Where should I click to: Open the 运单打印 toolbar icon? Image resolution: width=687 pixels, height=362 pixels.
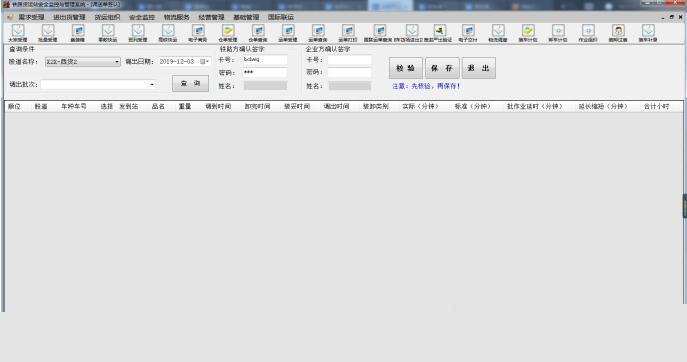[348, 33]
